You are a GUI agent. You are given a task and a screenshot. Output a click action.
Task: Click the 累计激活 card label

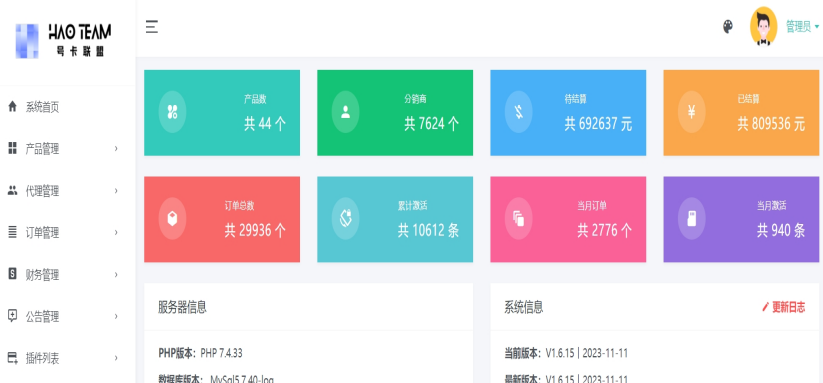[x=413, y=206]
